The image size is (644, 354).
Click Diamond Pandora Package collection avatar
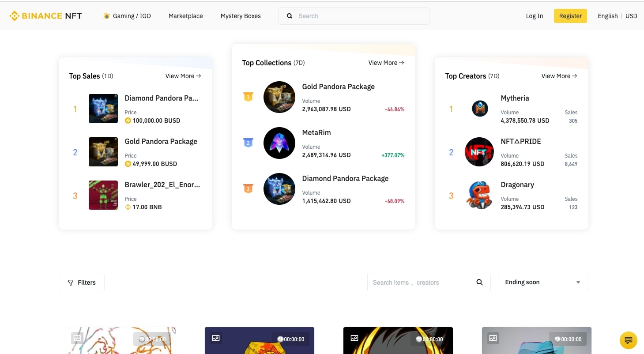[279, 189]
